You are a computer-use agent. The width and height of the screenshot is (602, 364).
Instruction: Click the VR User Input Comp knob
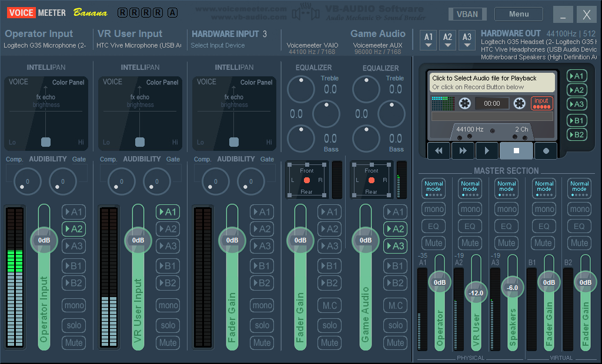pyautogui.click(x=121, y=181)
